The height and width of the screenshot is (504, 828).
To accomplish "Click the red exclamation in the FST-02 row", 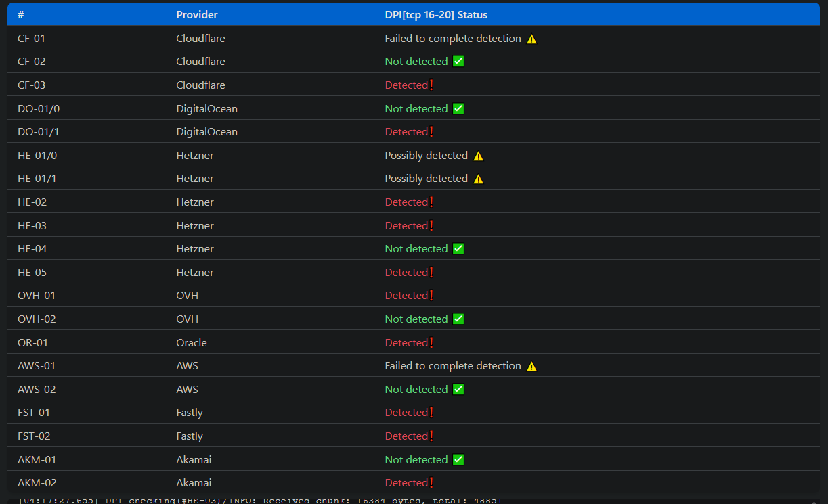I will (x=431, y=436).
